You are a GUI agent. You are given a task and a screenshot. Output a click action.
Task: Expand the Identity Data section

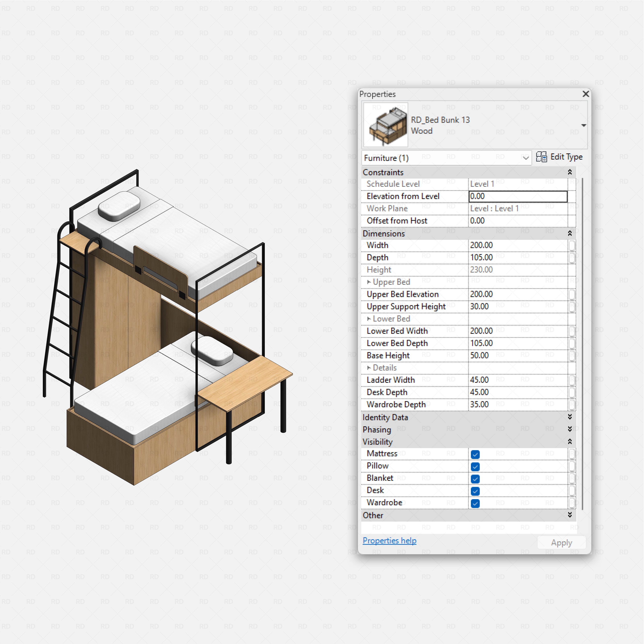pos(570,417)
